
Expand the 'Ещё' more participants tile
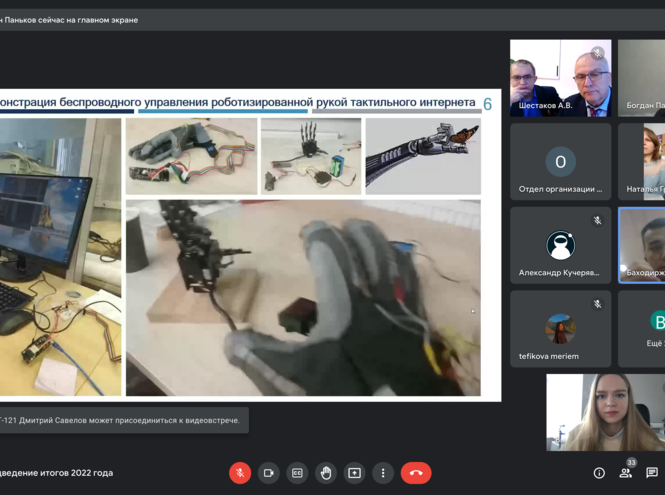(642, 329)
